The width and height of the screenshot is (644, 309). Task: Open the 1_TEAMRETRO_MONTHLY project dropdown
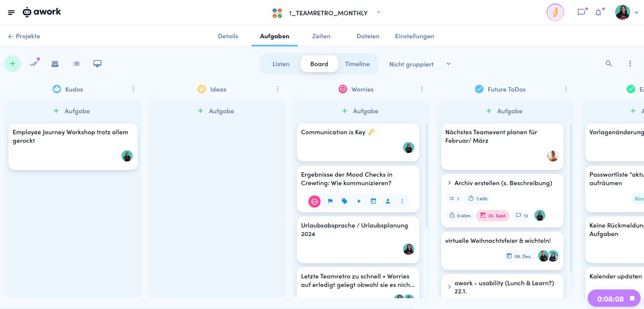(x=378, y=12)
